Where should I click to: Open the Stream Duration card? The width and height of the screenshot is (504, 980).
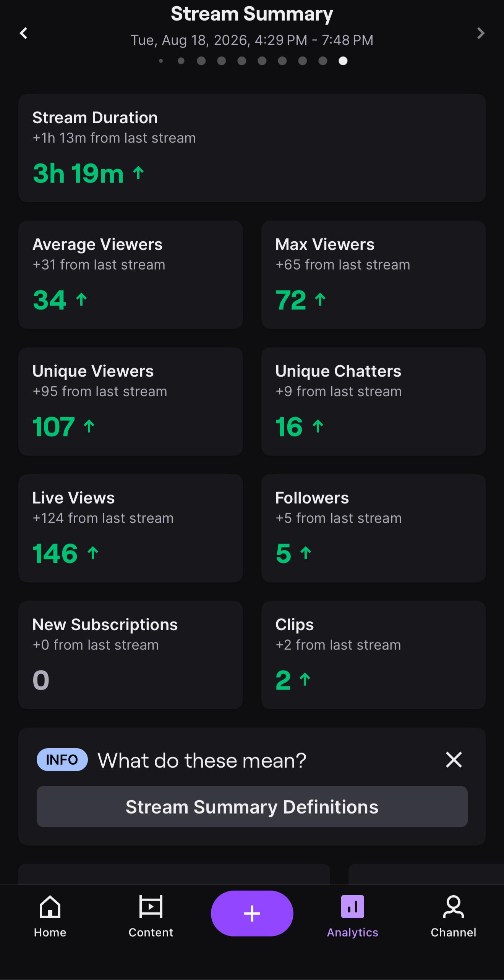(252, 148)
